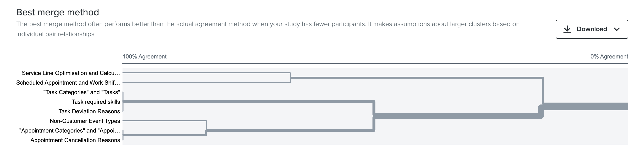Click the Non-Customer Event Types merge node
The height and width of the screenshot is (162, 644).
(x=206, y=128)
